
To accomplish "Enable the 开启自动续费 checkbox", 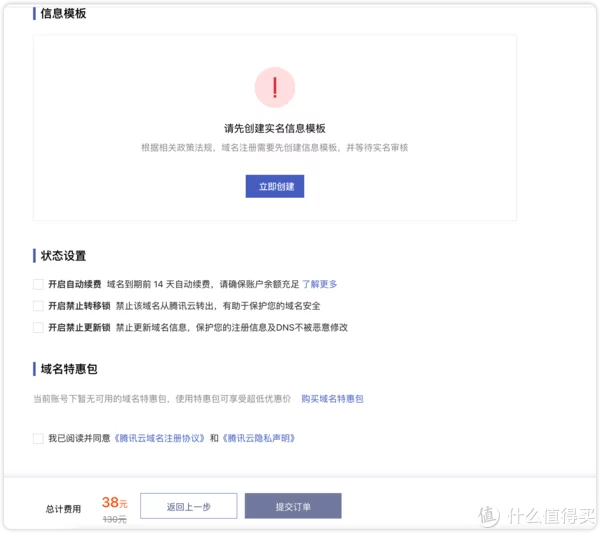I will pos(38,284).
